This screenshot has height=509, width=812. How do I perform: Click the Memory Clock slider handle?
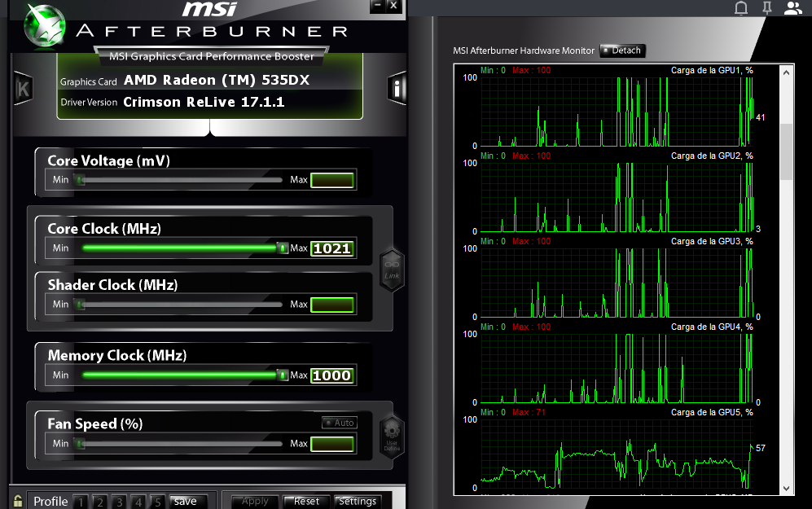pyautogui.click(x=283, y=375)
